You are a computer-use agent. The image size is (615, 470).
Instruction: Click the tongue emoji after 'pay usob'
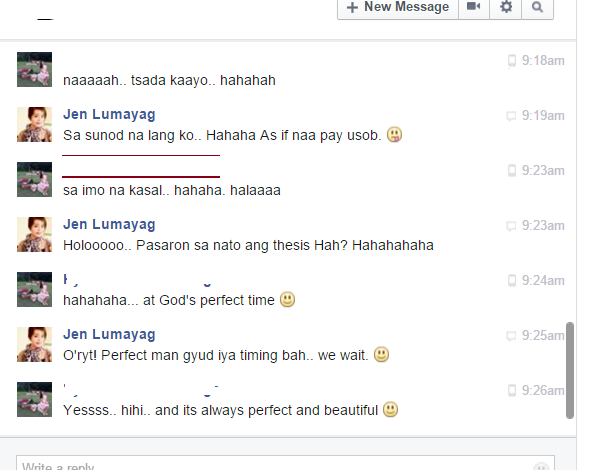[x=395, y=135]
